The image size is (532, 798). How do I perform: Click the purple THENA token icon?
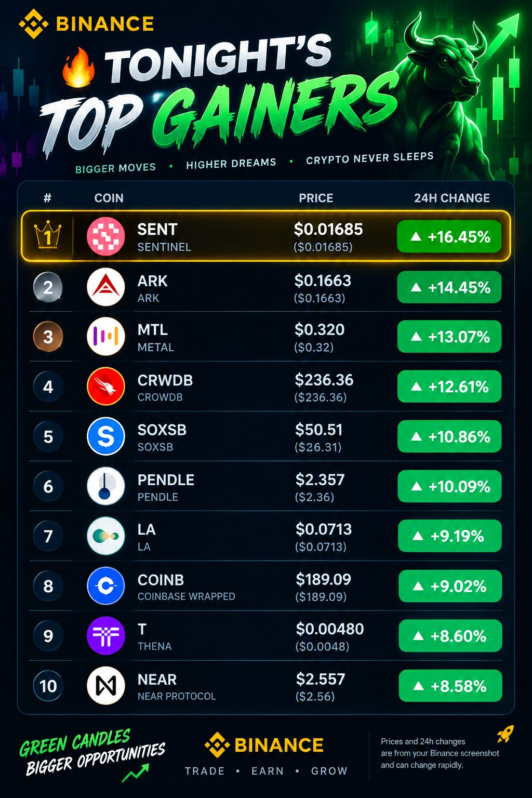[105, 636]
